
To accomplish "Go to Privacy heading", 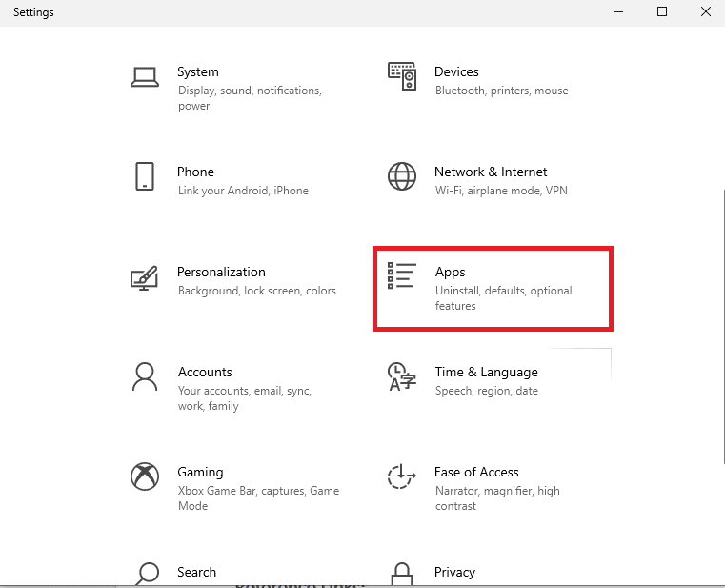I will click(454, 572).
